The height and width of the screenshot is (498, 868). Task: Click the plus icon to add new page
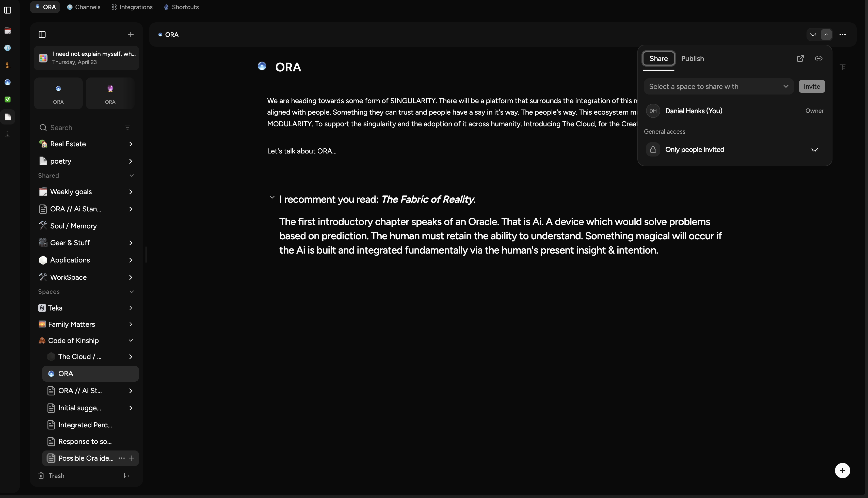pos(131,35)
